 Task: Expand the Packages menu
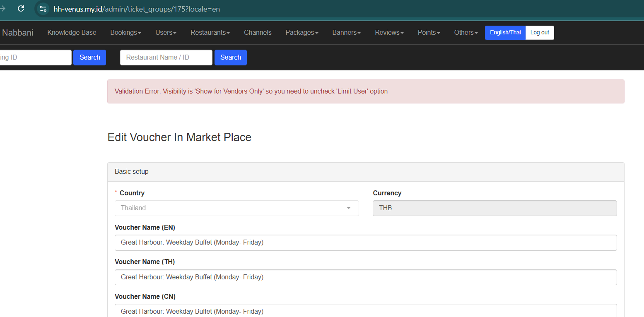coord(301,33)
